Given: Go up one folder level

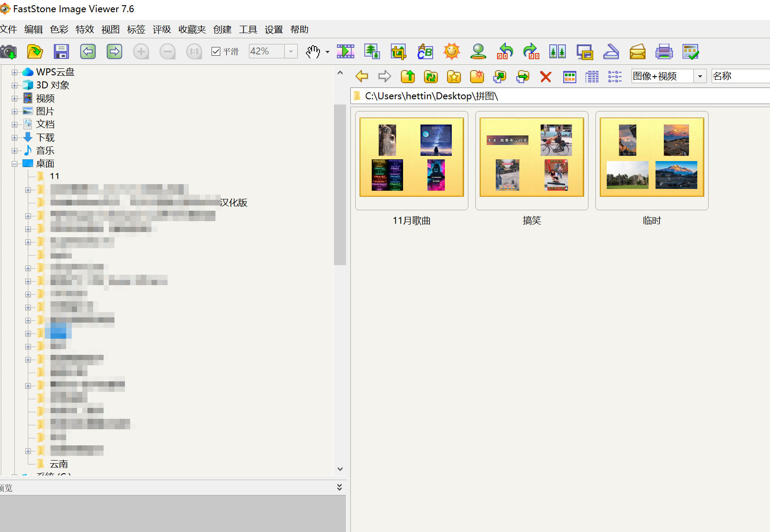Looking at the screenshot, I should (x=408, y=77).
